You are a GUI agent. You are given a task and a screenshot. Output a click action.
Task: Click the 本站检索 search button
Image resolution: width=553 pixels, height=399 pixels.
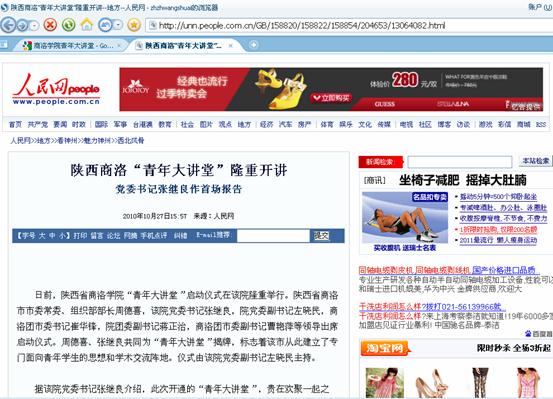tap(535, 161)
